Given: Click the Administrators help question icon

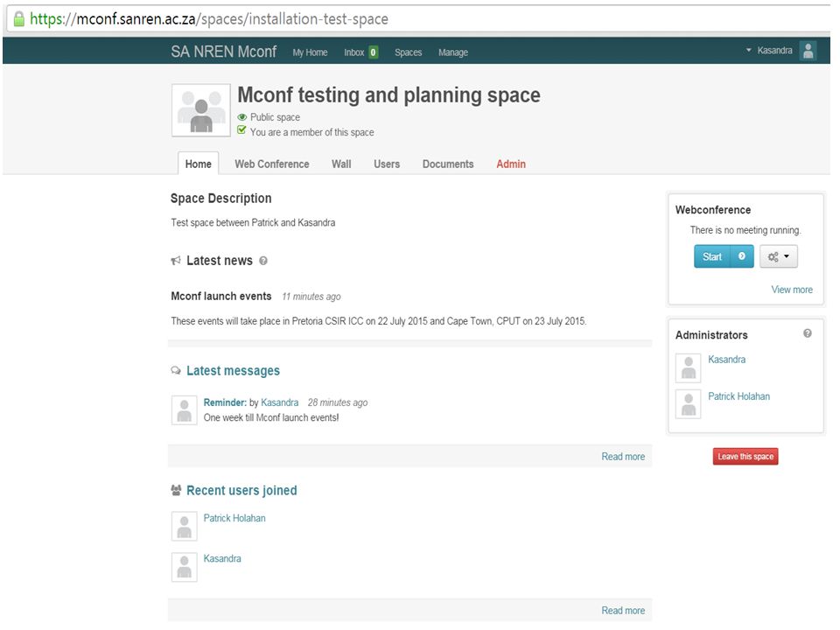Looking at the screenshot, I should click(x=808, y=333).
